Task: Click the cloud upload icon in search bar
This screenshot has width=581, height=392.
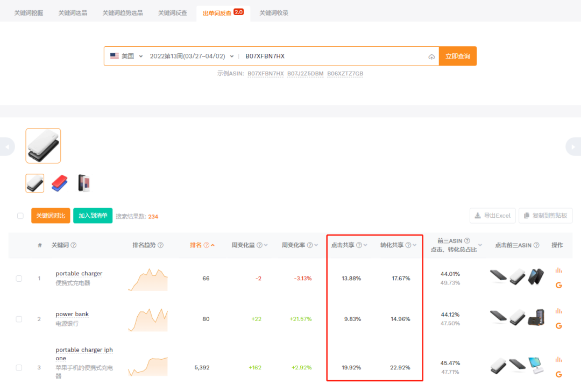Action: coord(431,56)
